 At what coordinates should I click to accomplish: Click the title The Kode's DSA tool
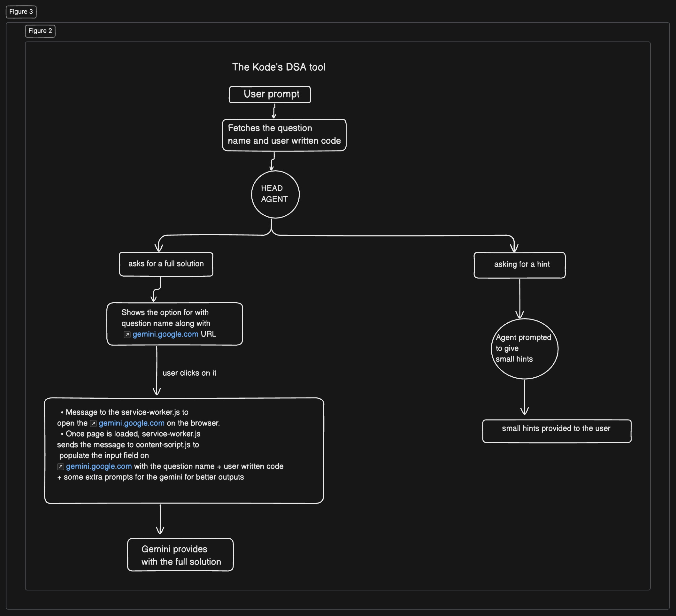point(279,67)
